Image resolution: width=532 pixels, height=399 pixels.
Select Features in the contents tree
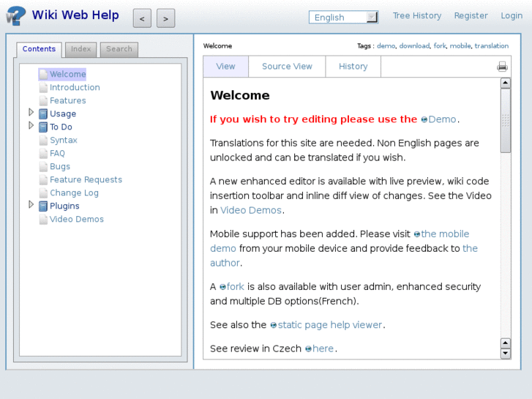[68, 101]
